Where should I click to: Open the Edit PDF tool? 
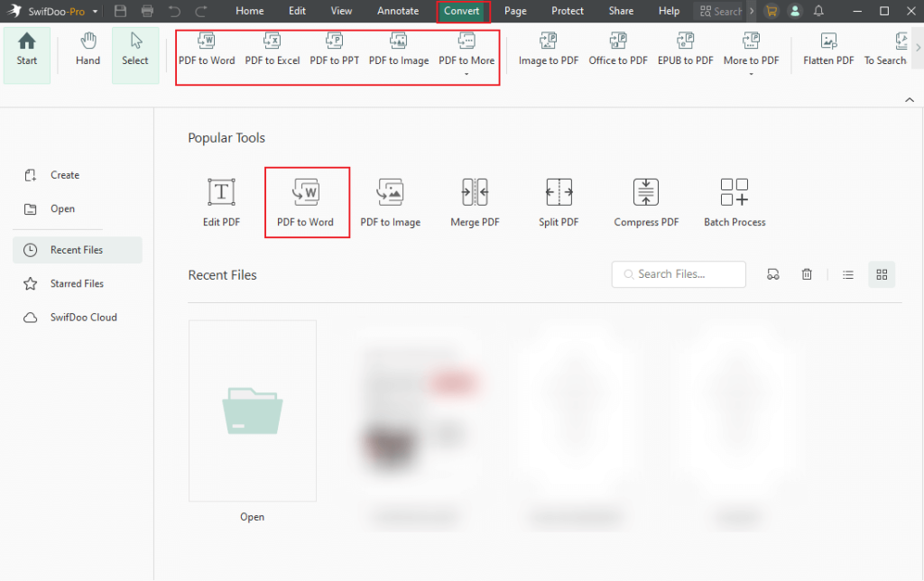coord(220,200)
